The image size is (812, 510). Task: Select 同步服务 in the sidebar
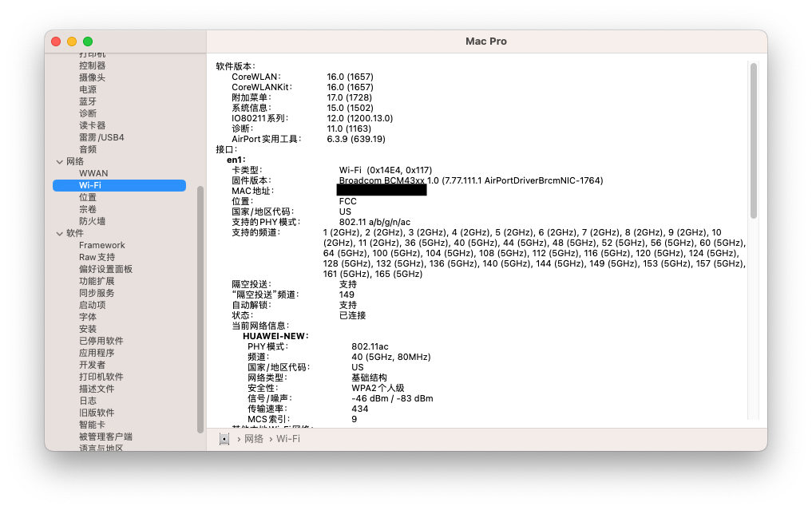click(x=97, y=293)
